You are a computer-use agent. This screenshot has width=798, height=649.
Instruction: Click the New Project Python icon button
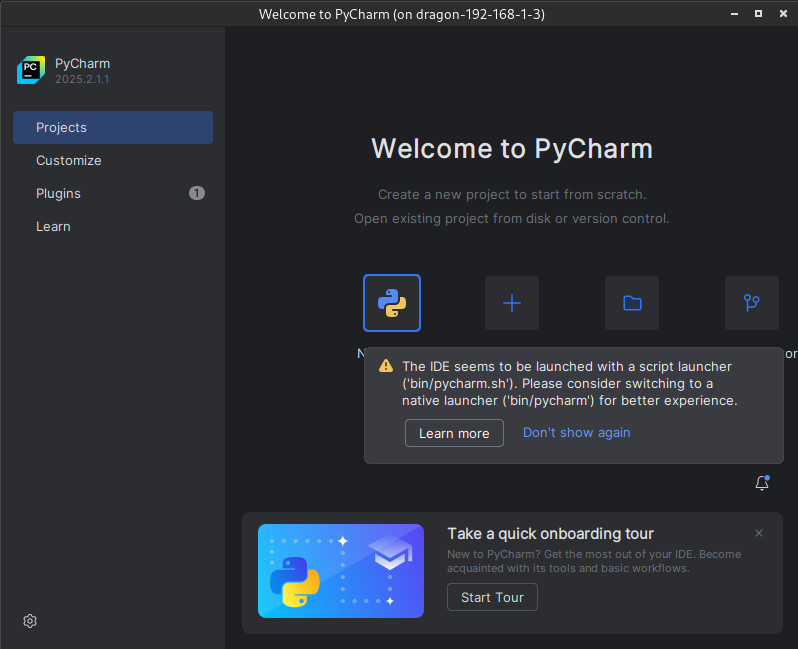click(391, 303)
